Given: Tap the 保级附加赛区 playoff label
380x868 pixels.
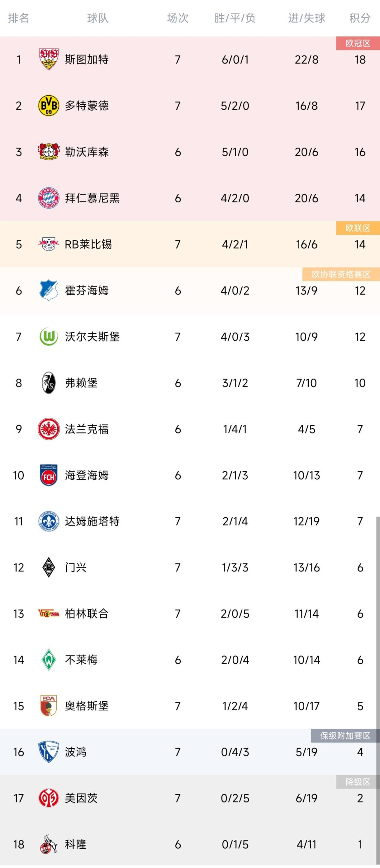Looking at the screenshot, I should [x=345, y=736].
